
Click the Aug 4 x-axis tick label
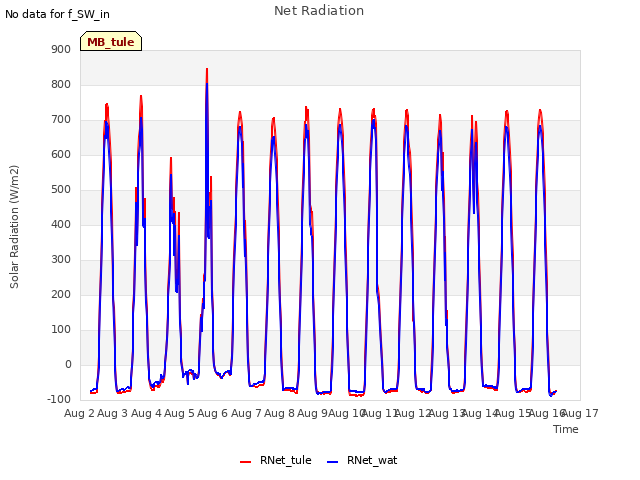pyautogui.click(x=146, y=413)
